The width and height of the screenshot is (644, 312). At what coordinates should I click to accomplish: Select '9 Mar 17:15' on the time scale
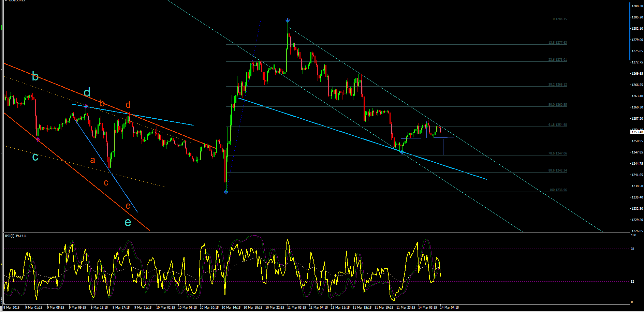coord(121,308)
